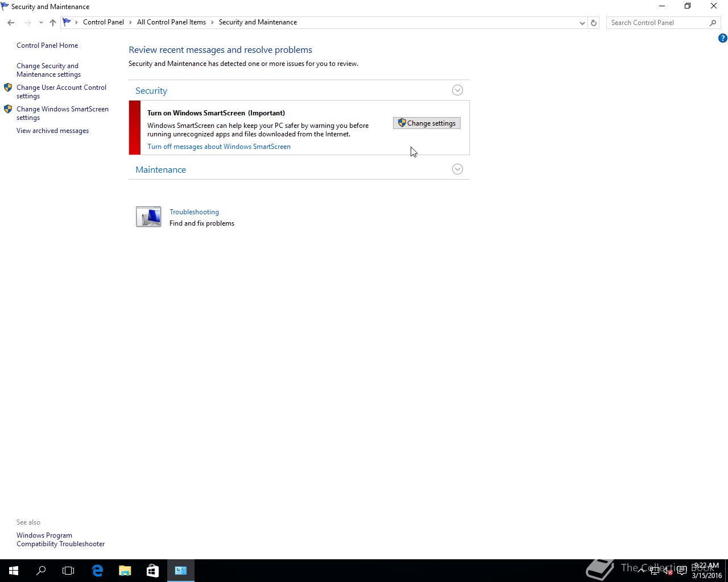Turn off messages about Windows SmartScreen
The image size is (728, 582).
coord(219,147)
